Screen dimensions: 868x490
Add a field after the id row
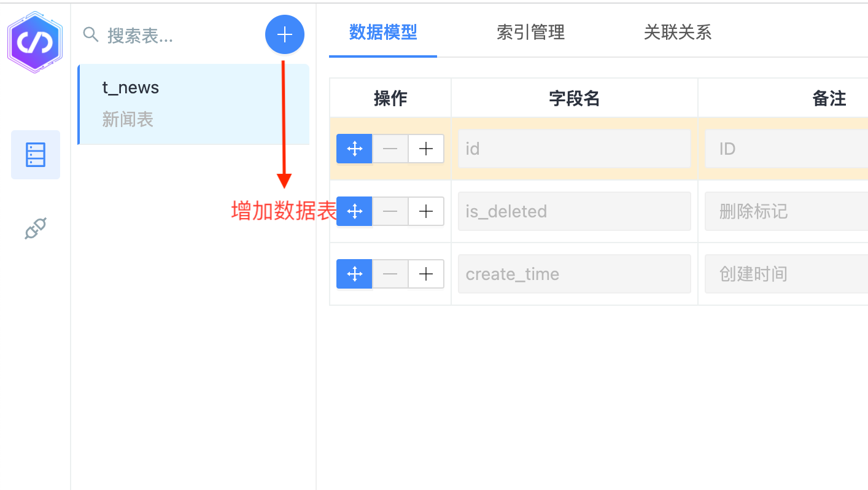click(x=426, y=149)
